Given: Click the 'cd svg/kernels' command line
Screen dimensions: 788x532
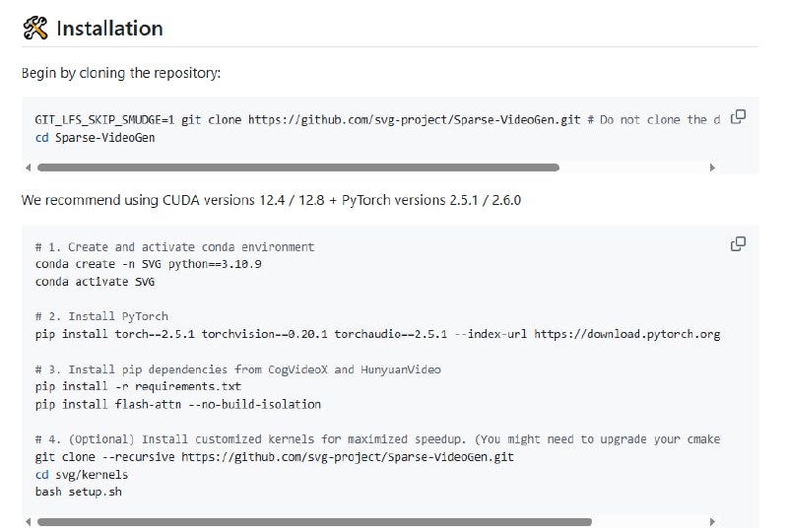Looking at the screenshot, I should [x=82, y=475].
